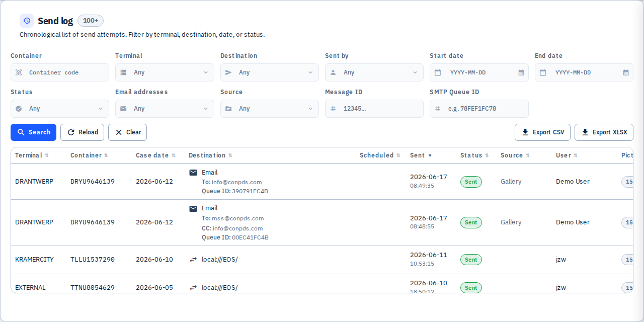Click the email envelope icon for mss@conpds.com row
The height and width of the screenshot is (322, 644).
click(193, 208)
